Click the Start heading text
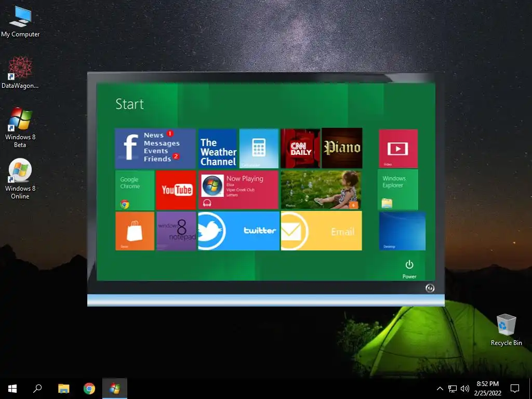The image size is (532, 399). tap(129, 104)
